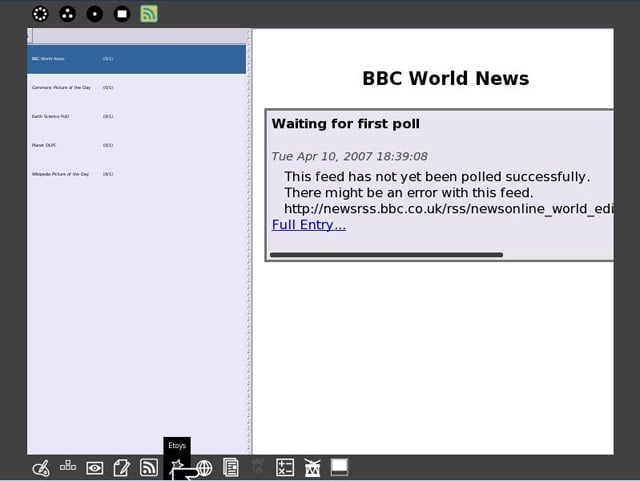Click 'This feed has not yet been polled successfully.'
640x481 pixels.
click(x=437, y=177)
